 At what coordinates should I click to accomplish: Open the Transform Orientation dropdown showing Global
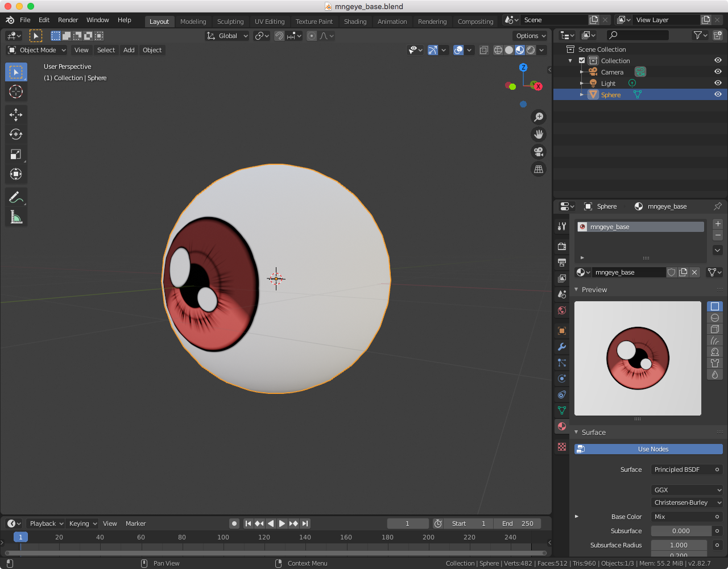(227, 35)
